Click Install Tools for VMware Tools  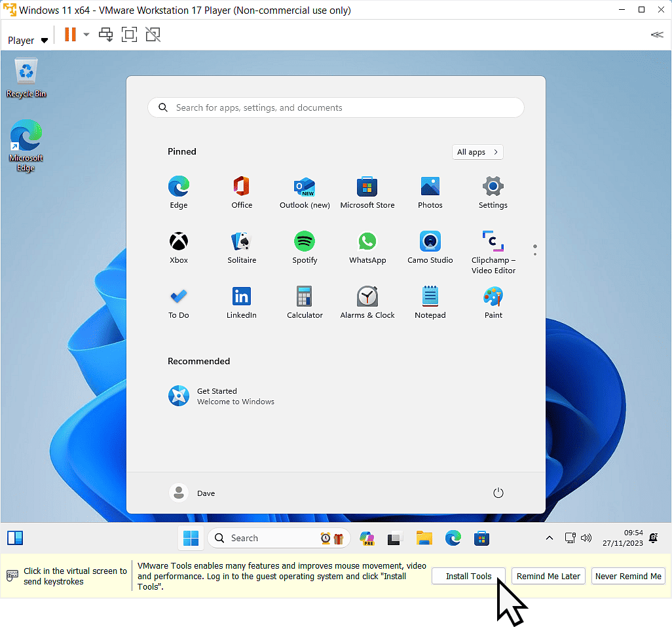(468, 576)
